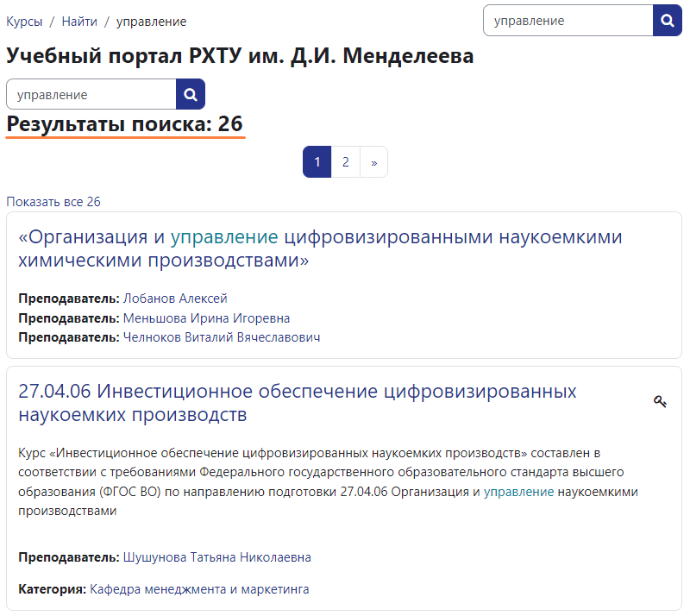Click the Результаты поиска: 26 heading
The width and height of the screenshot is (690, 616).
click(125, 124)
